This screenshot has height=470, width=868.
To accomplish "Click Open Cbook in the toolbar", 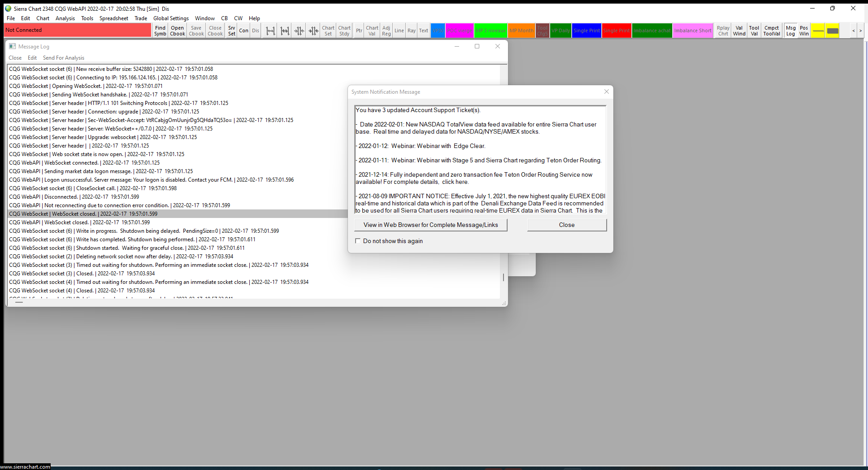I will (178, 30).
